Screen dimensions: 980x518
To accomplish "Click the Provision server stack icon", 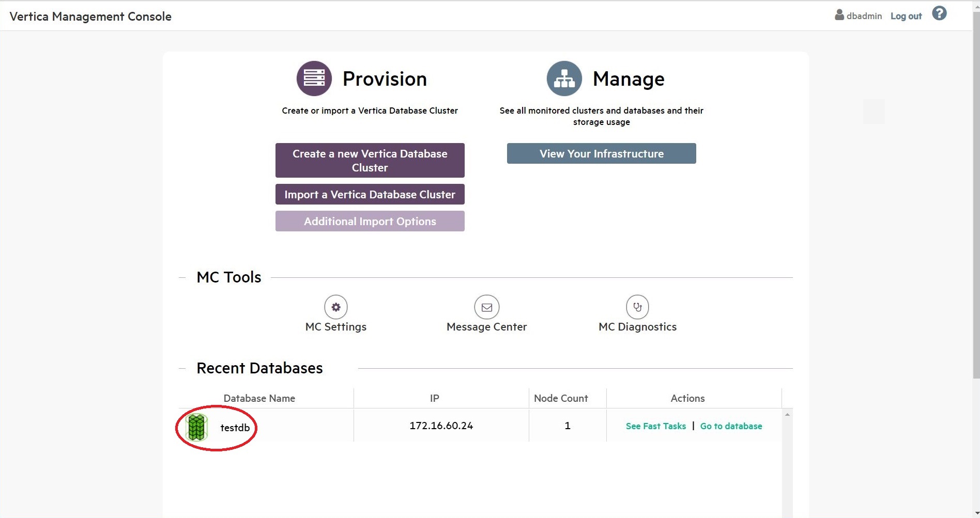I will (x=314, y=79).
